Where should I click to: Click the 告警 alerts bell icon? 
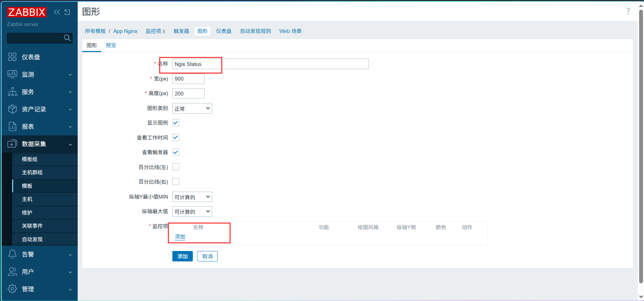pos(12,254)
